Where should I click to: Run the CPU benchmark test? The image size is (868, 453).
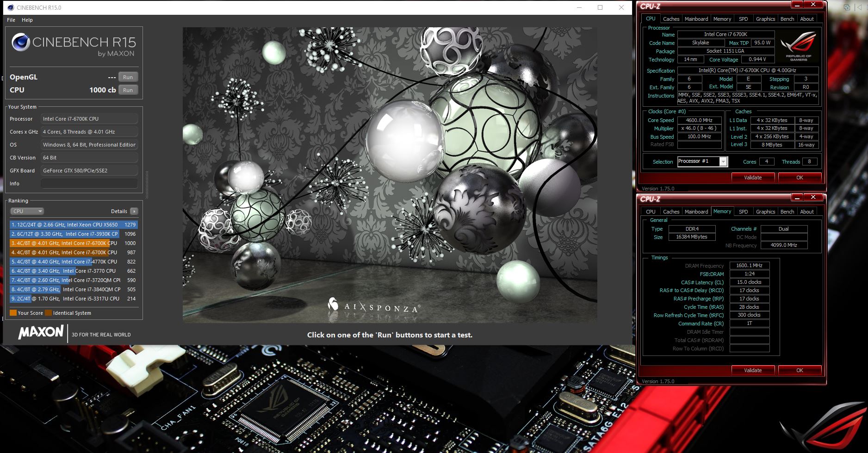point(128,90)
